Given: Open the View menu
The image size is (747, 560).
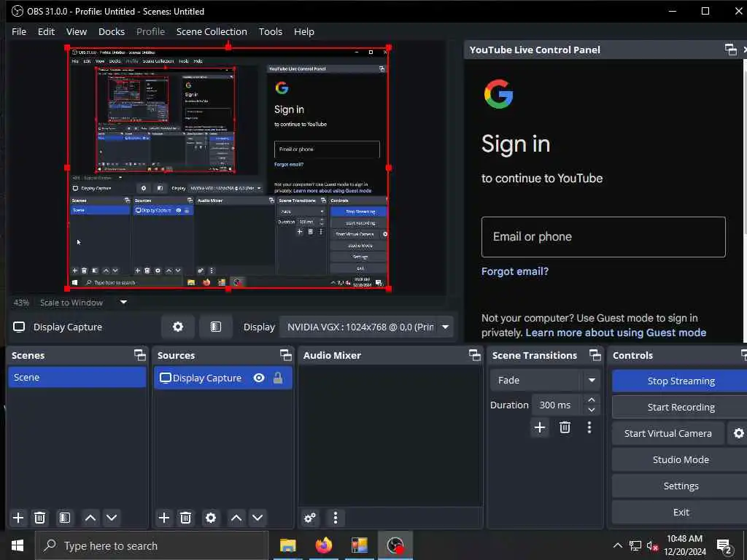Looking at the screenshot, I should coord(76,31).
